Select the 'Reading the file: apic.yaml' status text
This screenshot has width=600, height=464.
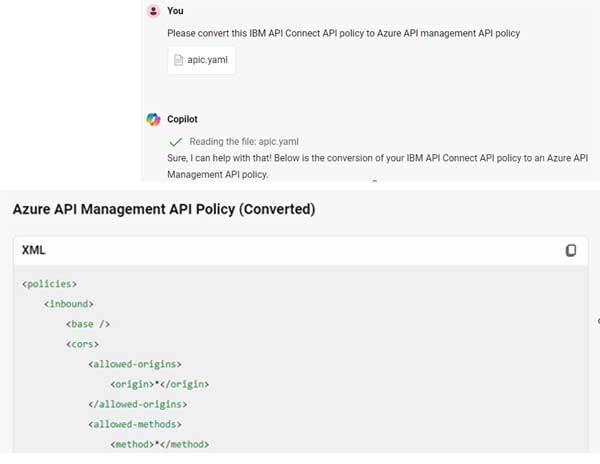244,142
